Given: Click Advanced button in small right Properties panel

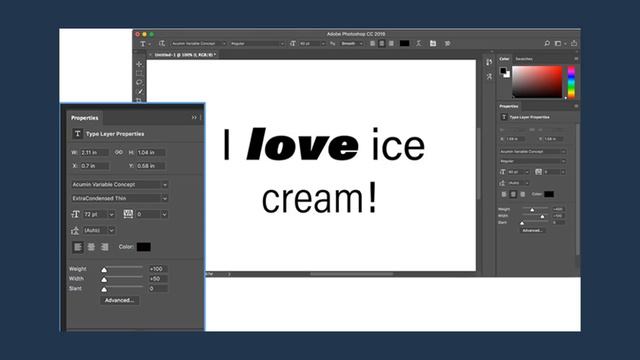Looking at the screenshot, I should click(x=532, y=231).
